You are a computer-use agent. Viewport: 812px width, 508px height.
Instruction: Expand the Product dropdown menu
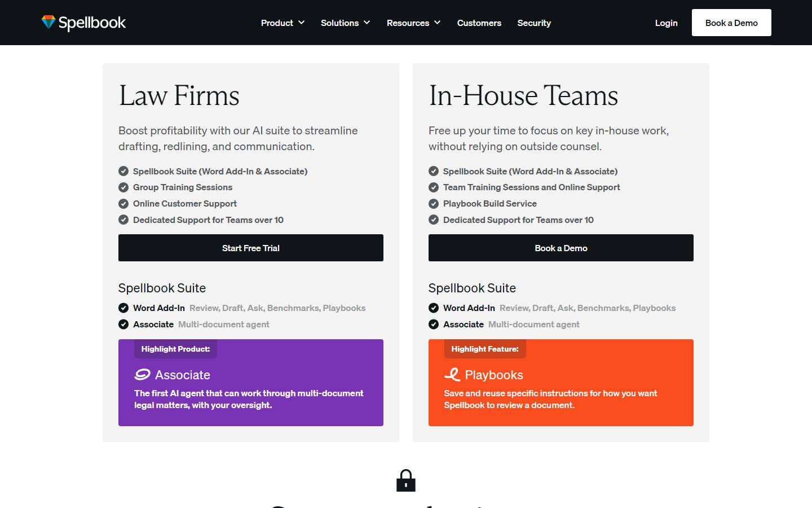pyautogui.click(x=283, y=23)
